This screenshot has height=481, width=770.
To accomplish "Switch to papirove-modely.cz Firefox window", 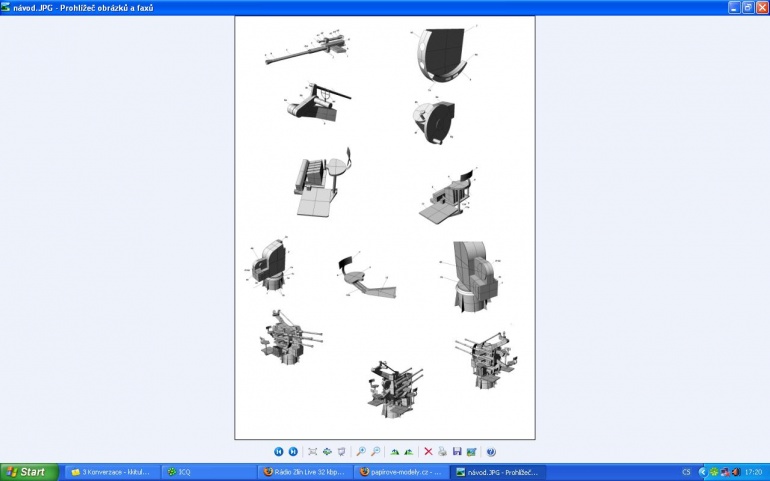I will click(x=401, y=472).
